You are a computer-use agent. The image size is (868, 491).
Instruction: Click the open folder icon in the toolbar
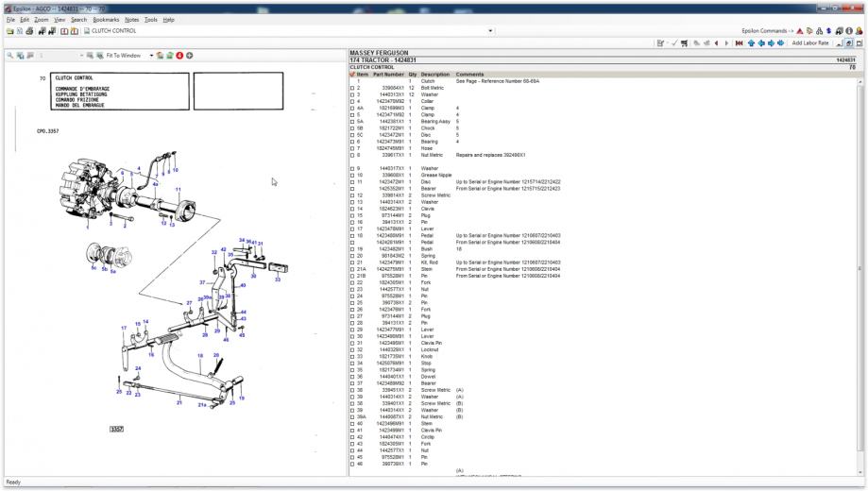8,31
